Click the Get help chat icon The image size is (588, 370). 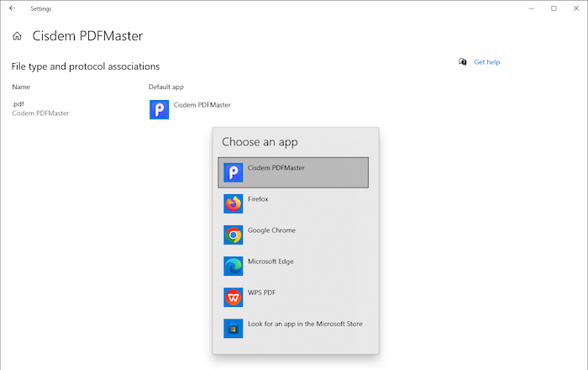463,61
